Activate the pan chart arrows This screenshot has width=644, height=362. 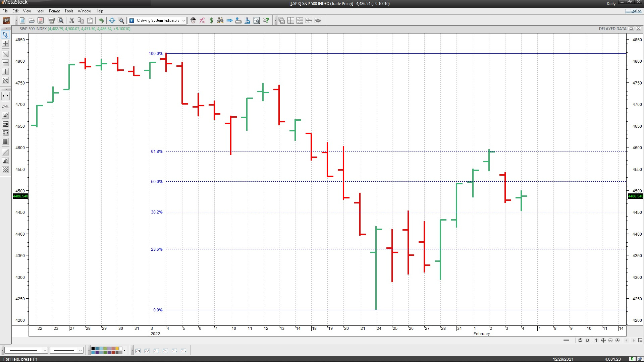point(603,340)
